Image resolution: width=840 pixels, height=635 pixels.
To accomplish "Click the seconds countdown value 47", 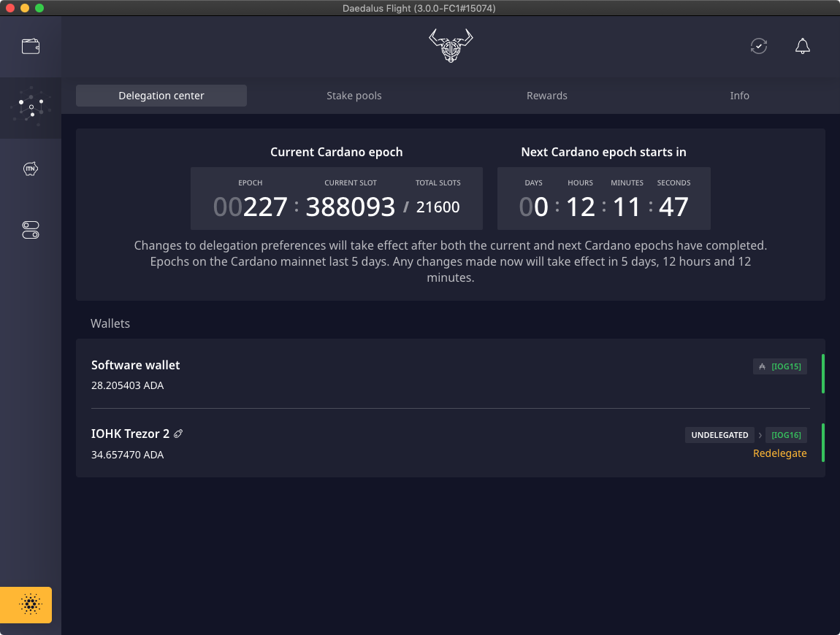I will click(x=673, y=207).
